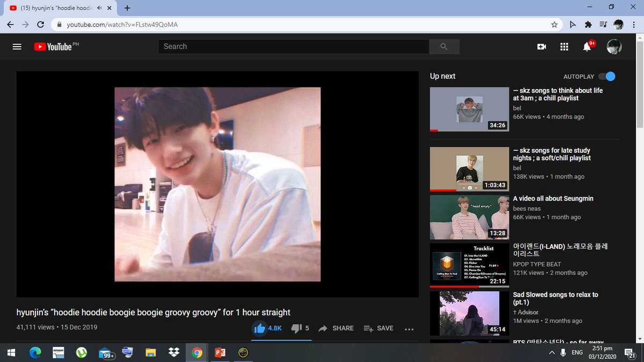This screenshot has width=644, height=362.
Task: Click in the YouTube Search field
Action: pyautogui.click(x=294, y=47)
